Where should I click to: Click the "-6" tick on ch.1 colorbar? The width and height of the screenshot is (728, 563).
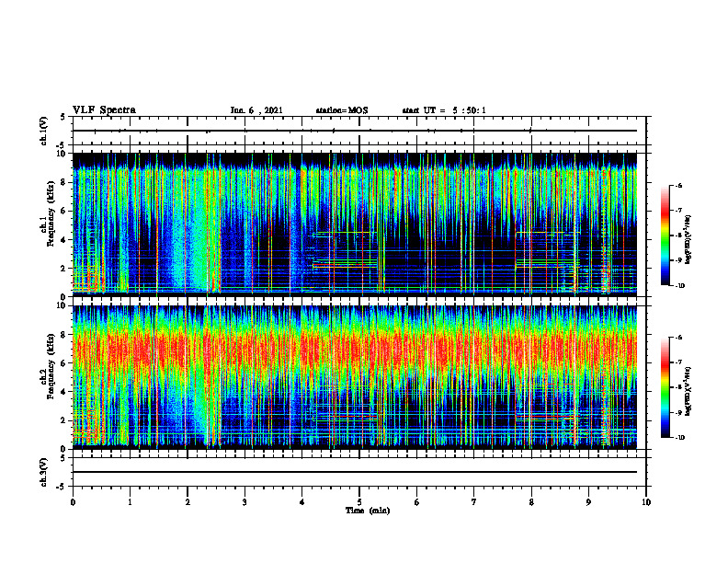(x=678, y=186)
